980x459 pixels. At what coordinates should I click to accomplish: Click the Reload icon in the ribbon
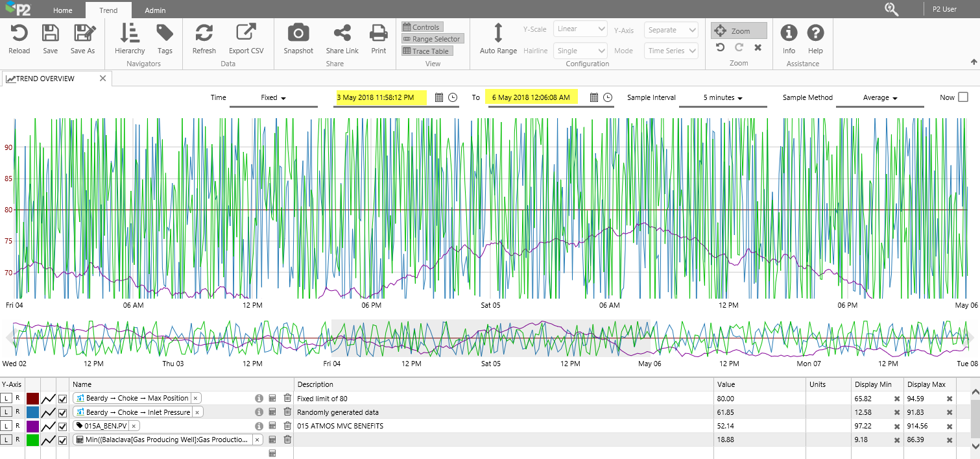pos(19,34)
